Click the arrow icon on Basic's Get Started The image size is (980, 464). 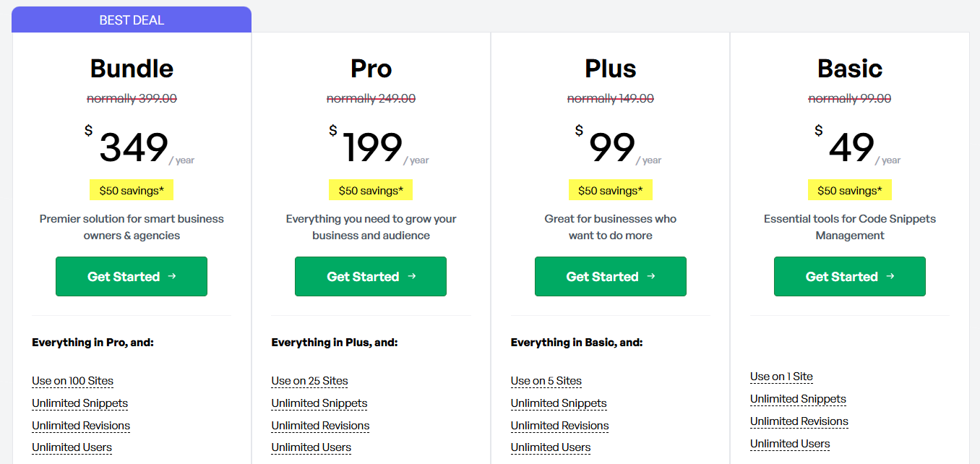click(x=890, y=276)
